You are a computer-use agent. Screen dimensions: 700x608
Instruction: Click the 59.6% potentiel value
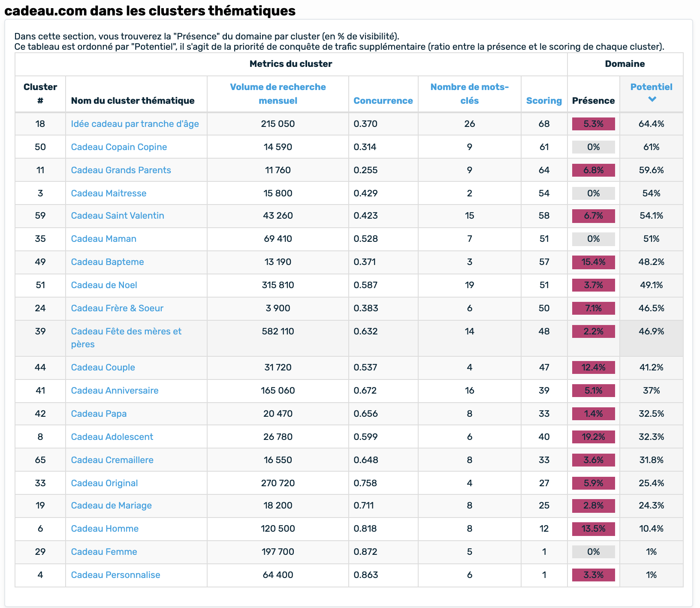pyautogui.click(x=651, y=170)
